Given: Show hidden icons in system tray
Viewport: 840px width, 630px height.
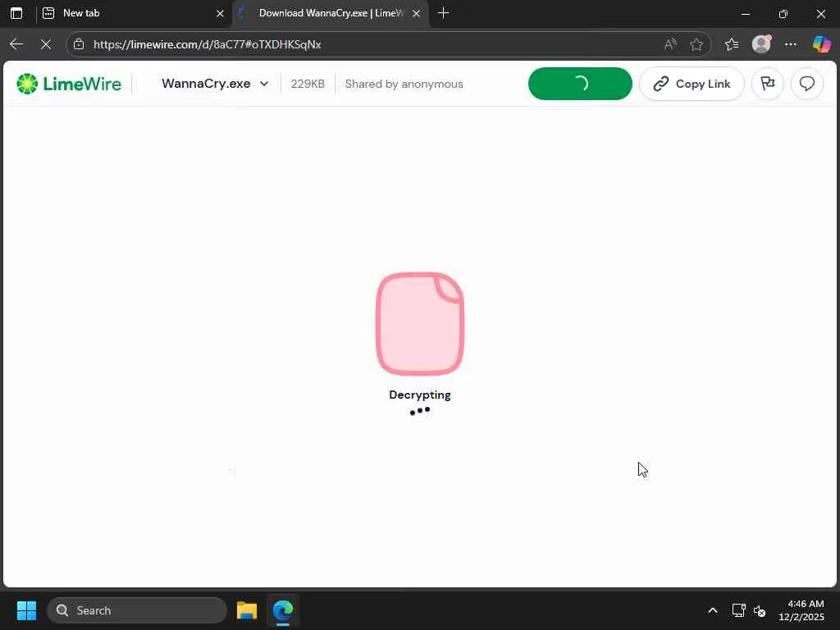Looking at the screenshot, I should [x=713, y=610].
